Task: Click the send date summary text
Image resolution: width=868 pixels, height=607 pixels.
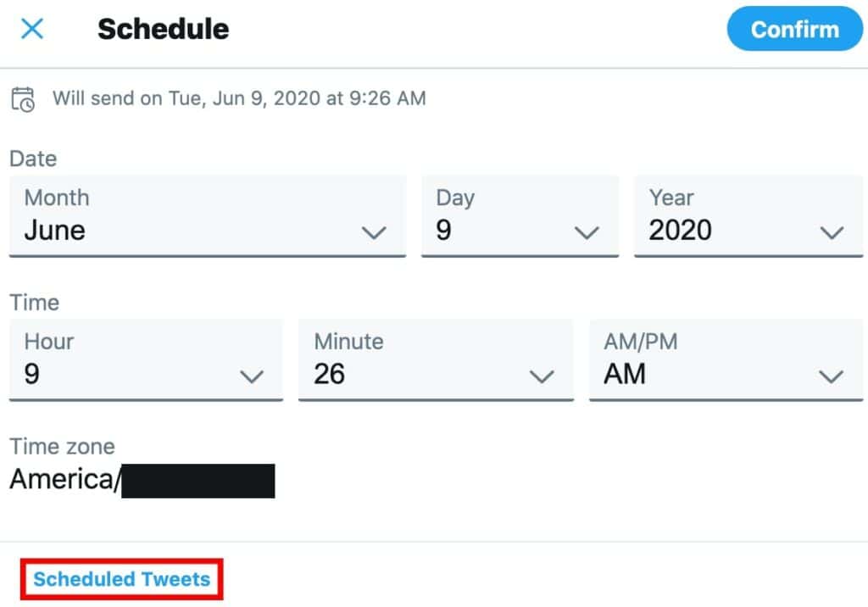Action: pos(243,98)
